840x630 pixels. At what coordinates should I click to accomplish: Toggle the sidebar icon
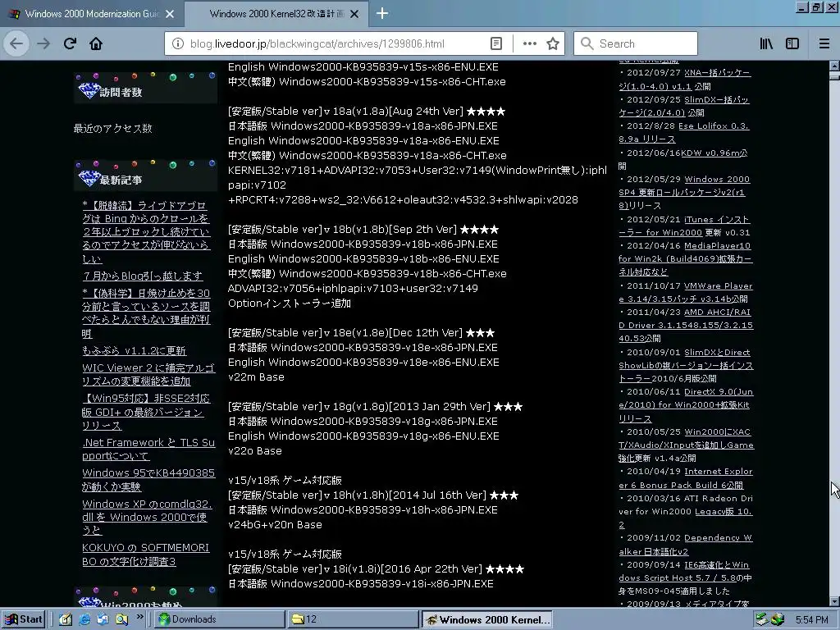tap(792, 43)
